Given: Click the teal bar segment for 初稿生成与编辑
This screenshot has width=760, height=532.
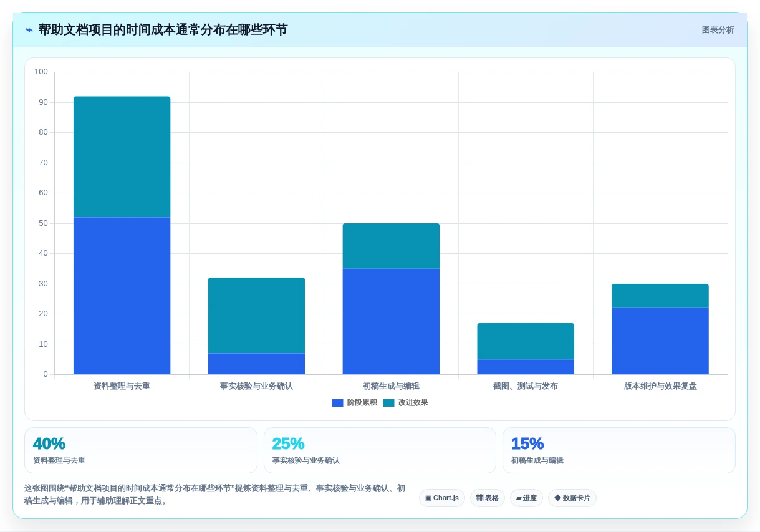Looking at the screenshot, I should pos(391,246).
